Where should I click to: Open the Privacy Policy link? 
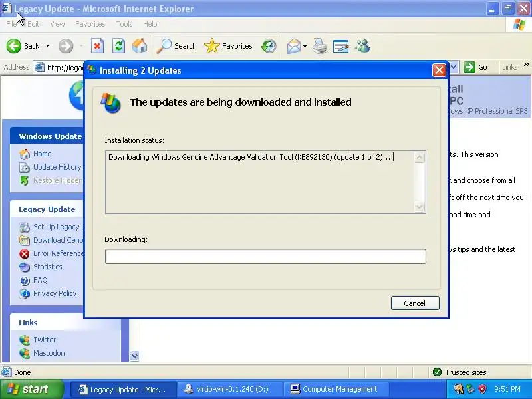pyautogui.click(x=55, y=293)
